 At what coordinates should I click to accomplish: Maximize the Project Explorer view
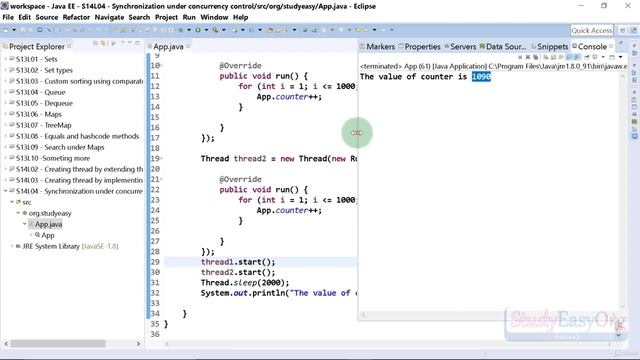(x=138, y=43)
